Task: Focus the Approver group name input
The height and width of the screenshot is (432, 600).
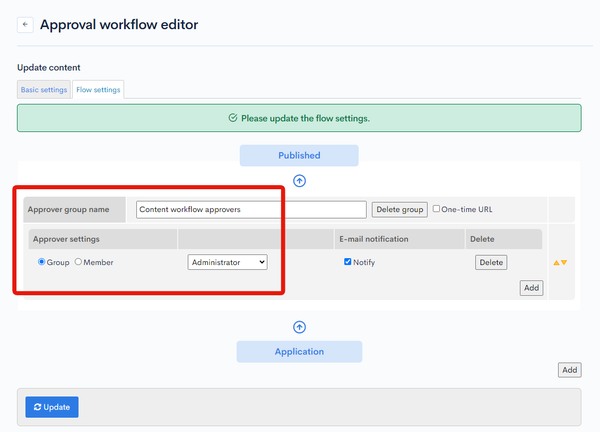Action: point(251,210)
